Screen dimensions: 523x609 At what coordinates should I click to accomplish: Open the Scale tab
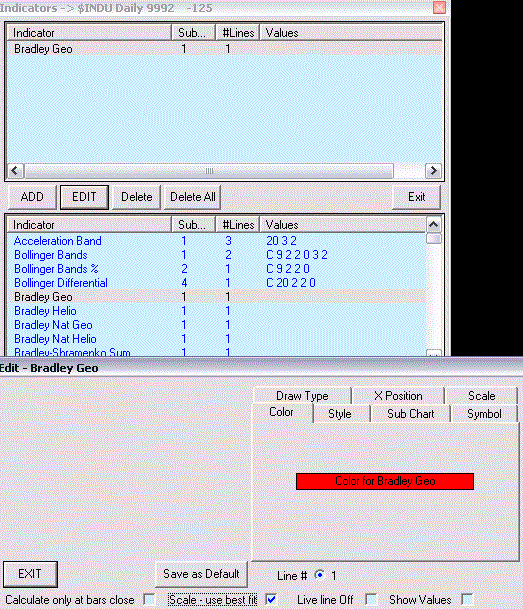481,396
